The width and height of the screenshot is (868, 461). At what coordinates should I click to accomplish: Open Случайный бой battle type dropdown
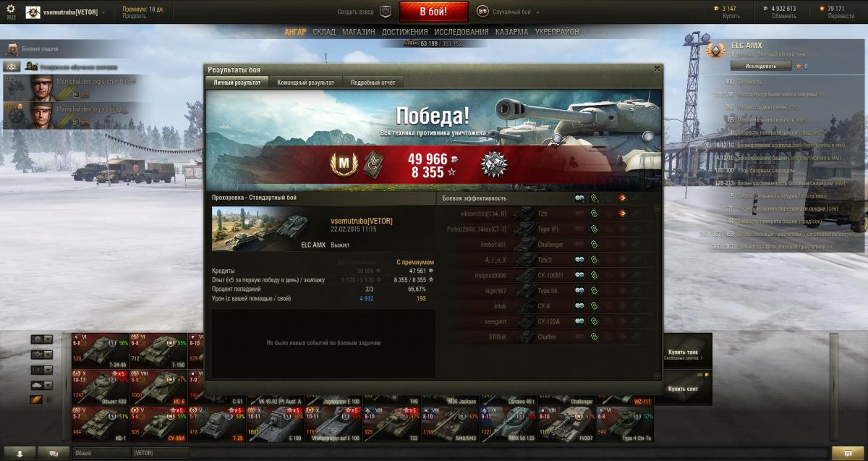[509, 12]
